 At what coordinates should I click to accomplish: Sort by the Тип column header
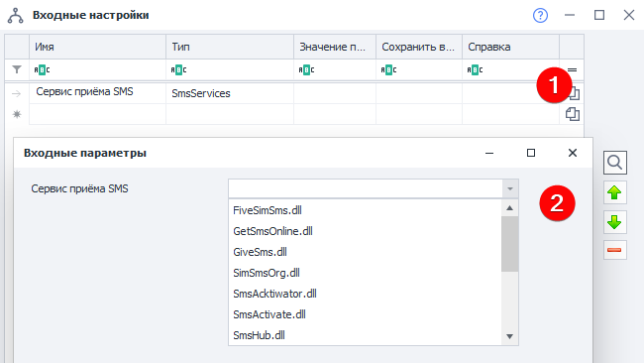click(230, 47)
